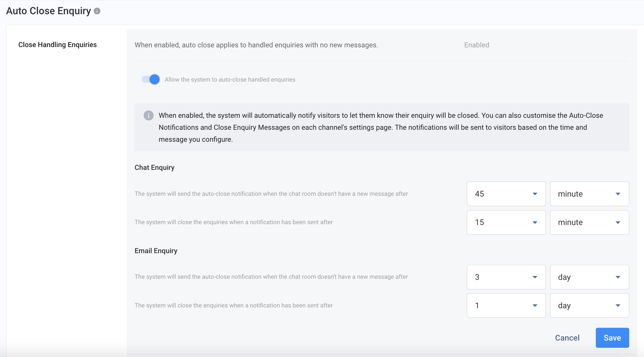Expand the minute unit dropdown beside 45
644x357 pixels.
tap(589, 194)
